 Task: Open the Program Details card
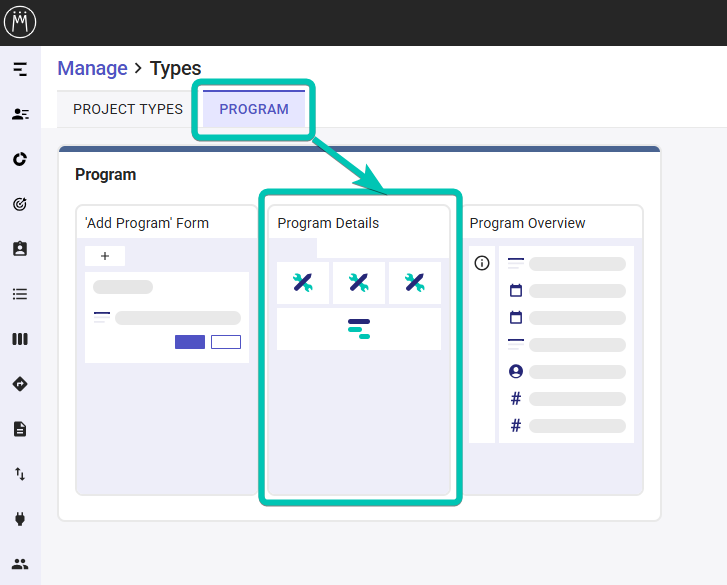click(359, 350)
